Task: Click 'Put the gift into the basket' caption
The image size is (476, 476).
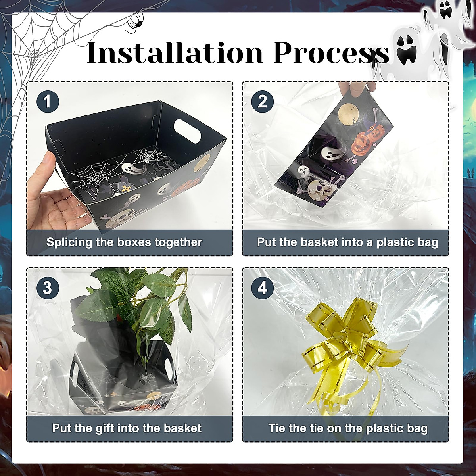Action: coord(127,428)
